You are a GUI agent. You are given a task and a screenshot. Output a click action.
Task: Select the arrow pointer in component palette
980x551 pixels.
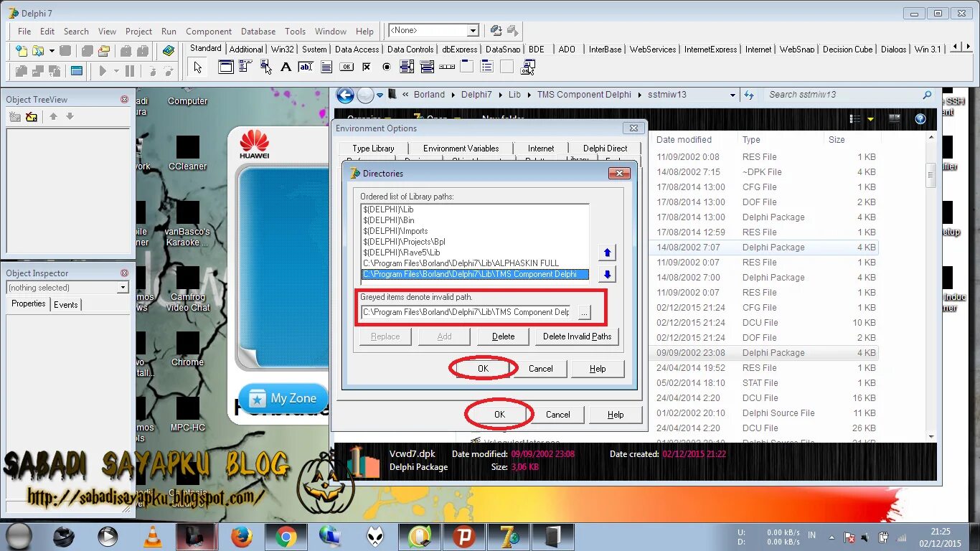(x=198, y=67)
